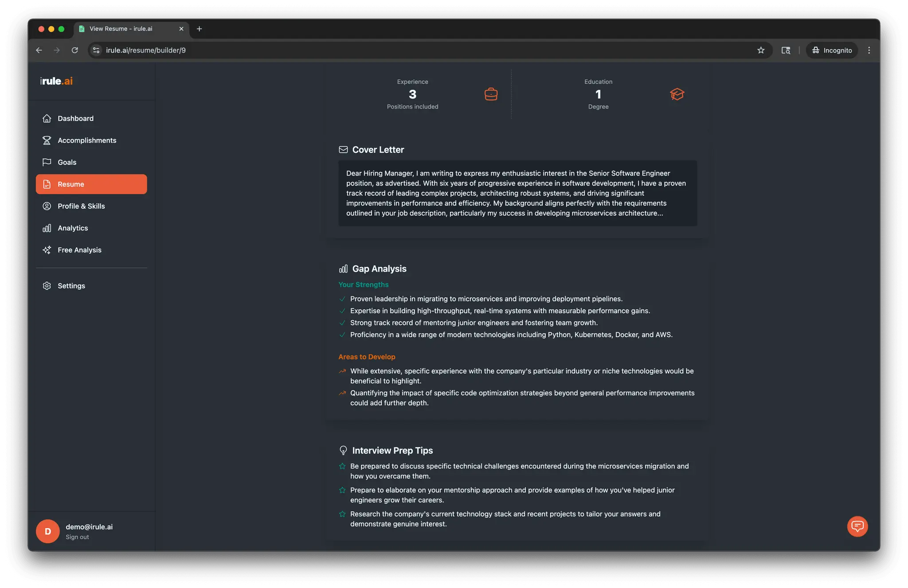Open the Chrome three-dot menu

(869, 50)
